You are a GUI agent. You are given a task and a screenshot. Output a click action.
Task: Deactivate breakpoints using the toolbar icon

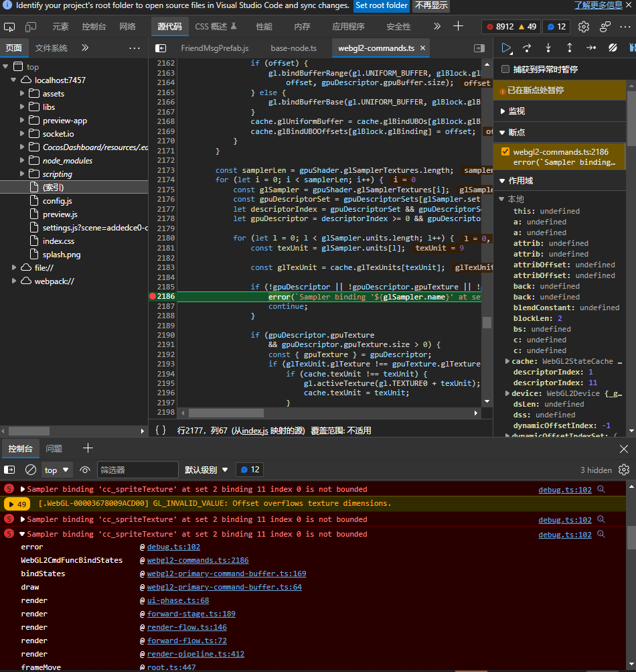[x=612, y=48]
